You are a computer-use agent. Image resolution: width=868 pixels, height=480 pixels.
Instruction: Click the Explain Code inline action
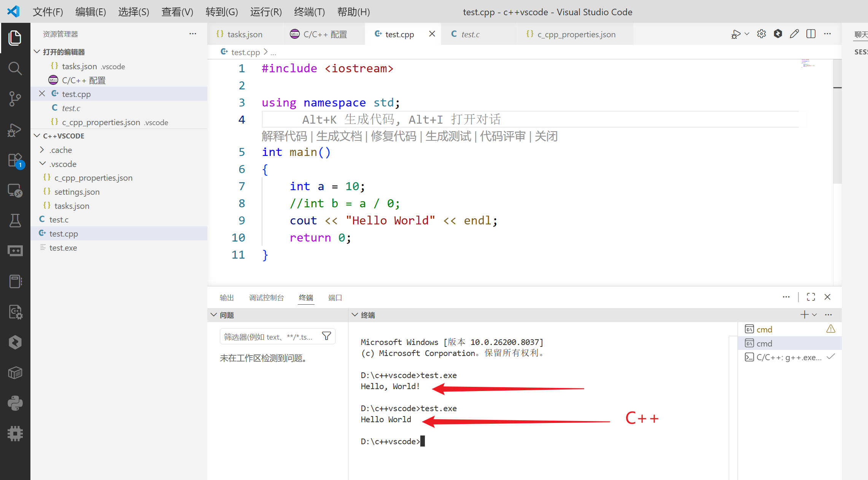284,136
